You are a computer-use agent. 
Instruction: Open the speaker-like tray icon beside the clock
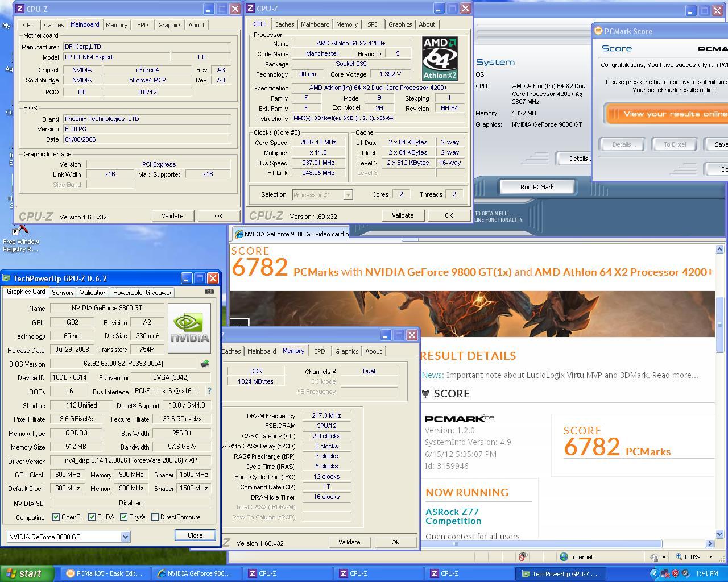tap(685, 573)
